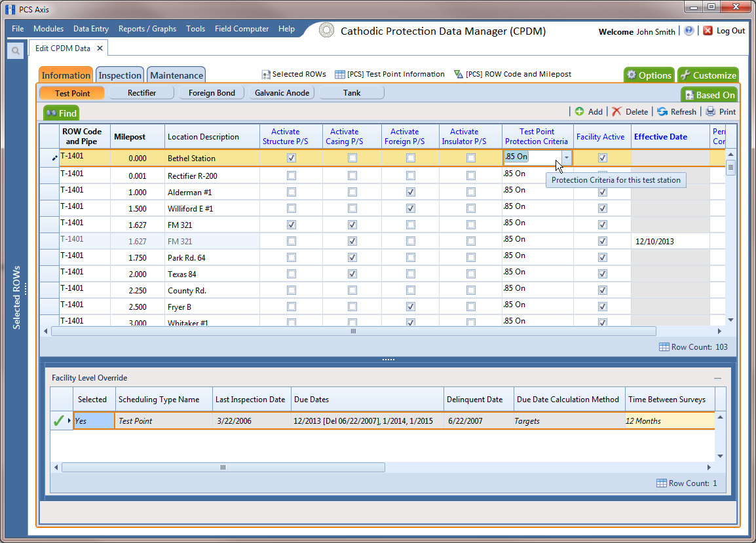Click the Due Date Calculation Method Targets cell
Viewport: 756px width, 543px height.
point(569,421)
